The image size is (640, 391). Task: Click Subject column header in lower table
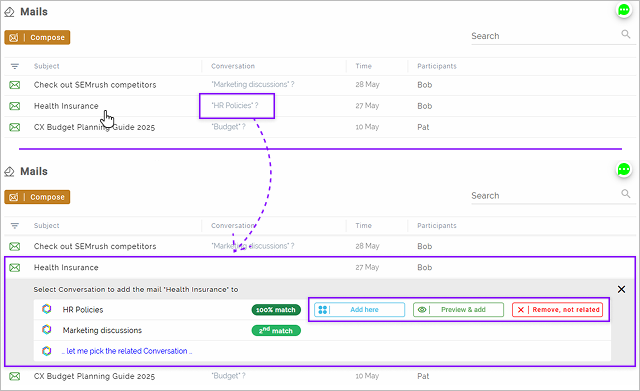point(47,226)
